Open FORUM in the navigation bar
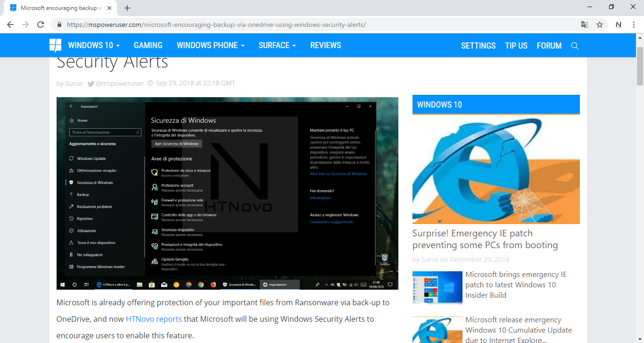The height and width of the screenshot is (343, 644). [549, 46]
